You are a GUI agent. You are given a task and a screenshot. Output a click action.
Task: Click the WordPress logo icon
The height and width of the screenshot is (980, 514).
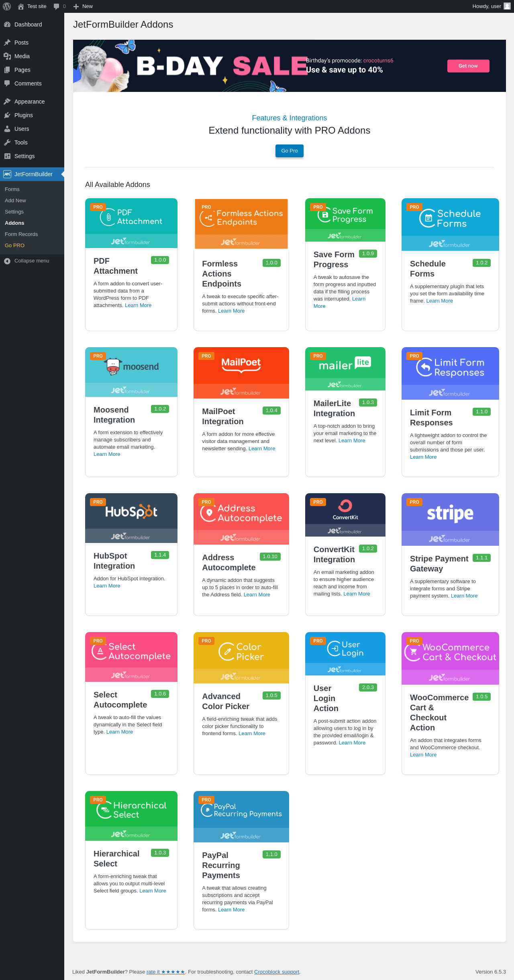click(7, 6)
